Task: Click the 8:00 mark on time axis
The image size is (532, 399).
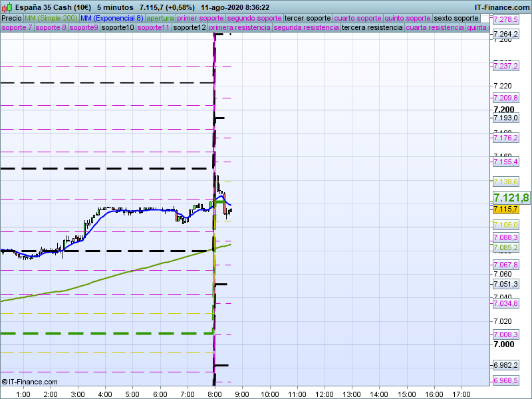Action: 214,394
